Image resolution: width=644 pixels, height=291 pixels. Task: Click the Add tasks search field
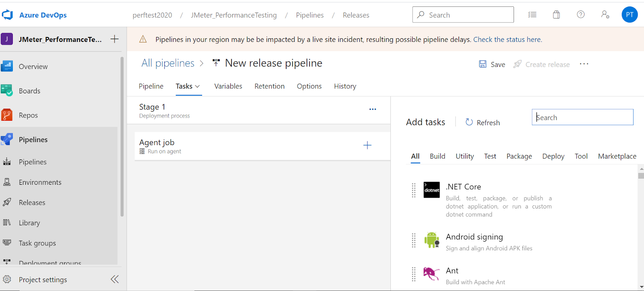pos(582,117)
